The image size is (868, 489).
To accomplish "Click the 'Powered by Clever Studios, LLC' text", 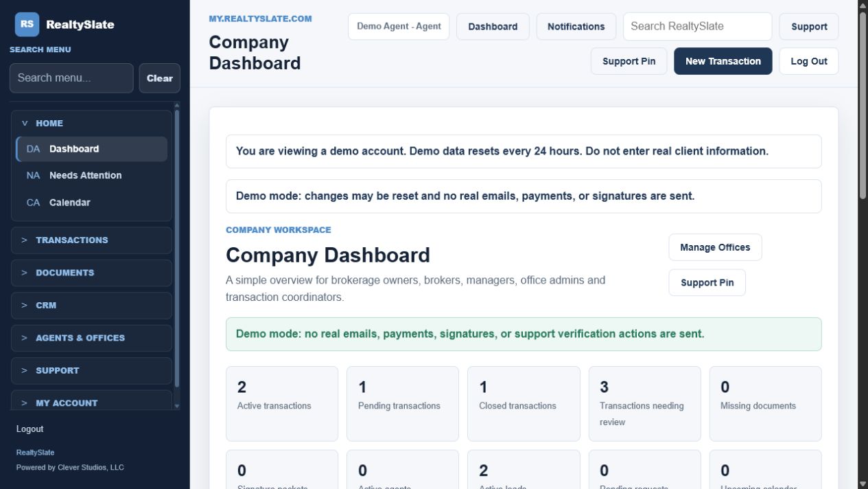I will tap(70, 468).
